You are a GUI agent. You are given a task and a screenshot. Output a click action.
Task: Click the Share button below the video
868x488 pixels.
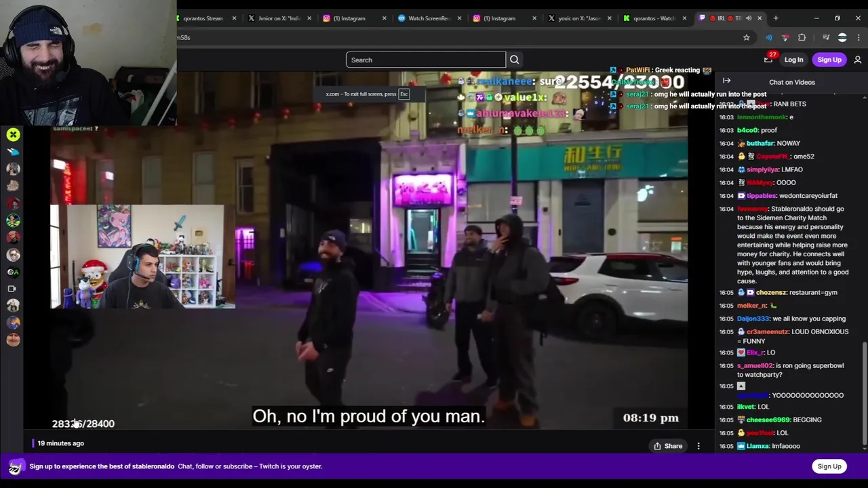point(668,446)
